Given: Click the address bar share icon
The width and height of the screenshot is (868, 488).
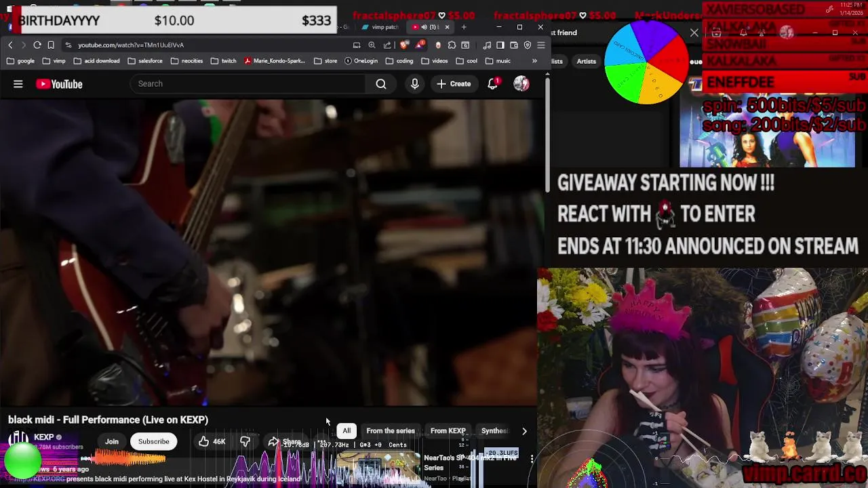Looking at the screenshot, I should click(x=387, y=45).
